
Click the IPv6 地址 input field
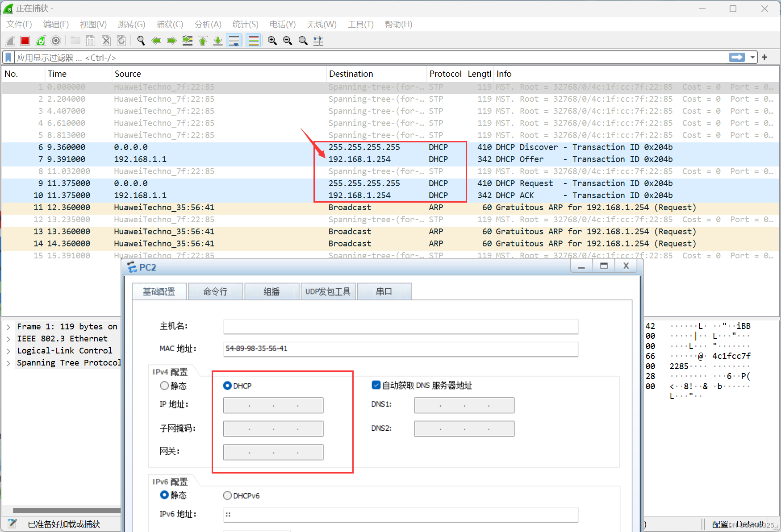click(x=401, y=515)
